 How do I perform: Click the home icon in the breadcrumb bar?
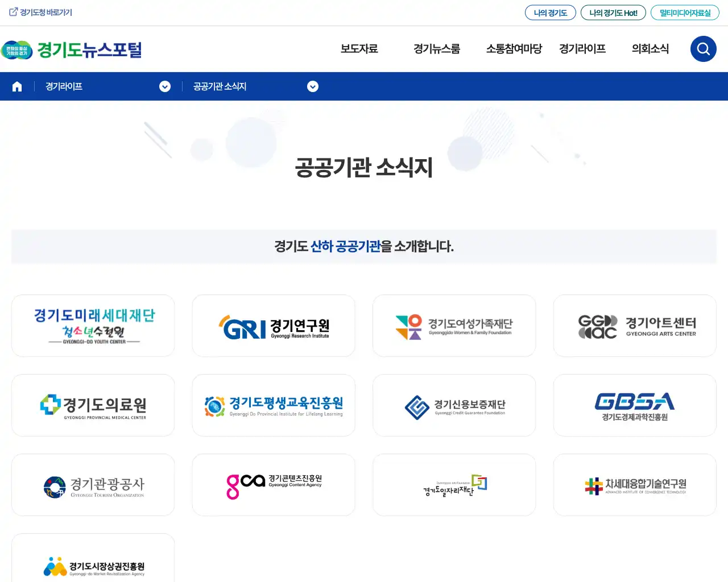click(x=16, y=86)
